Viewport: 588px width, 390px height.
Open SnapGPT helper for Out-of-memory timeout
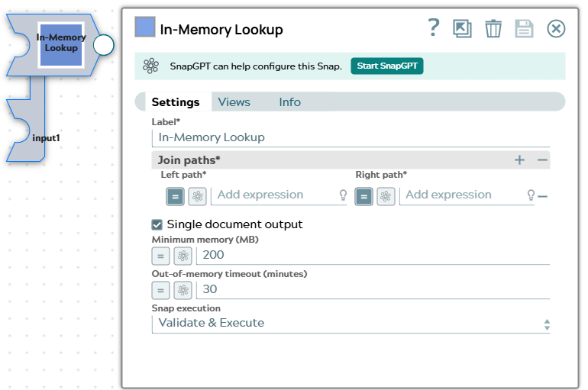(183, 290)
